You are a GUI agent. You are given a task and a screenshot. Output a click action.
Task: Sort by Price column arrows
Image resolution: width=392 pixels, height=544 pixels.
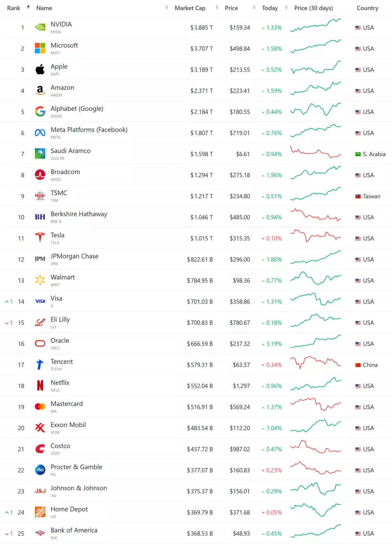[254, 7]
